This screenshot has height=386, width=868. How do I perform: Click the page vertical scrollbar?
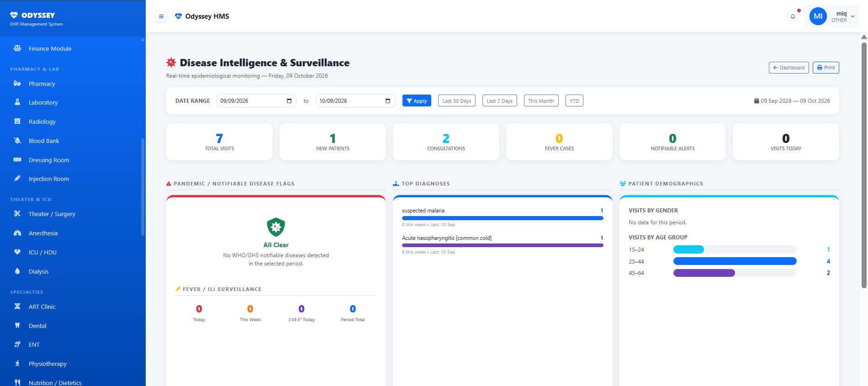pos(864,165)
